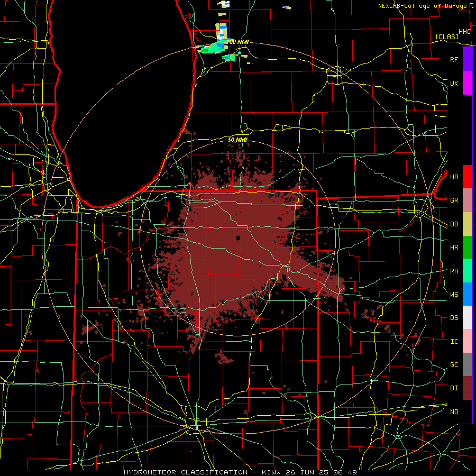Click the NEXLAB-College of DuPage credit text
The width and height of the screenshot is (476, 476).
click(422, 6)
